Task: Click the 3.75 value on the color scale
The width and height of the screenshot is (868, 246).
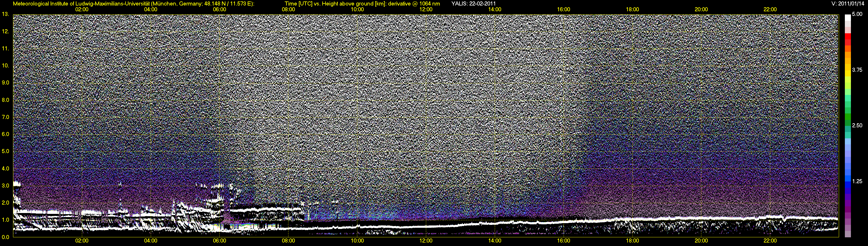Action: tap(857, 70)
